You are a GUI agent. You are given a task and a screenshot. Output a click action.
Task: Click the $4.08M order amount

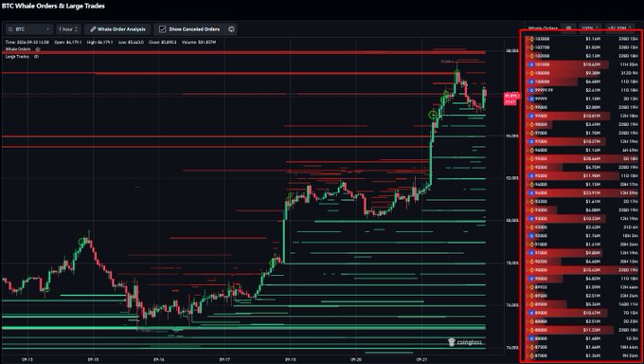(x=593, y=210)
